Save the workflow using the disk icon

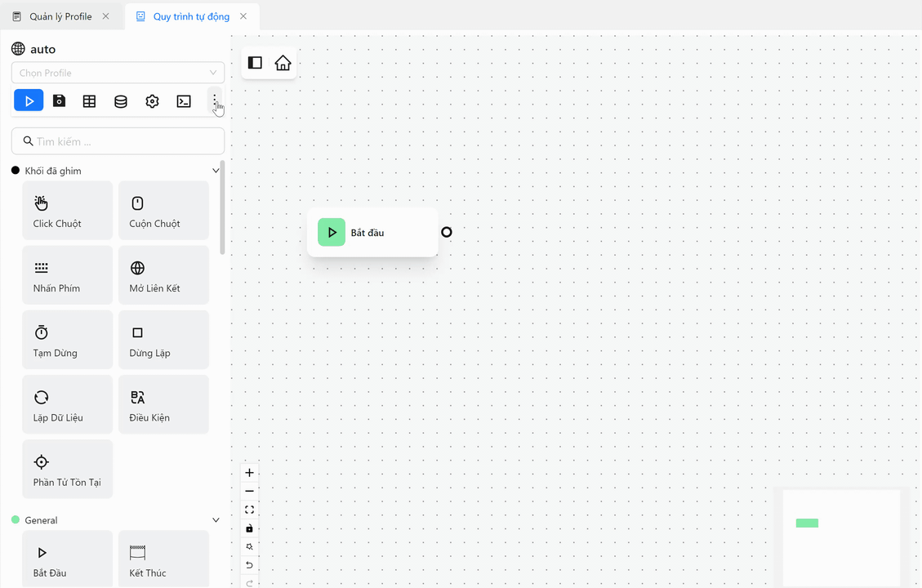pos(59,101)
